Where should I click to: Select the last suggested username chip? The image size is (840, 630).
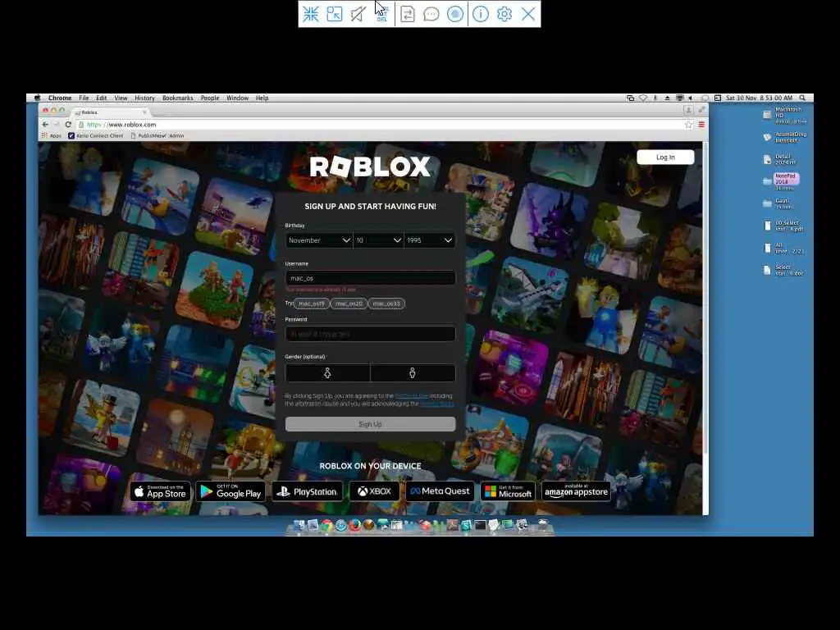(x=386, y=304)
